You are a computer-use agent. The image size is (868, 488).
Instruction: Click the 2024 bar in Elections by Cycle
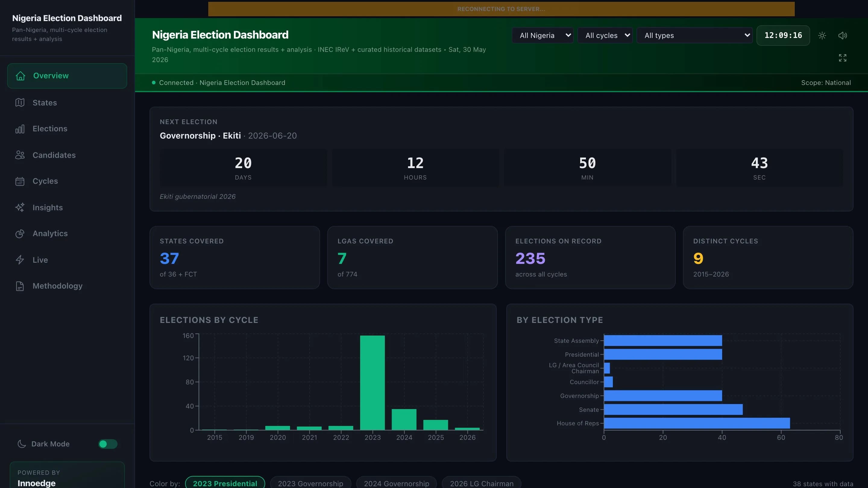(404, 419)
